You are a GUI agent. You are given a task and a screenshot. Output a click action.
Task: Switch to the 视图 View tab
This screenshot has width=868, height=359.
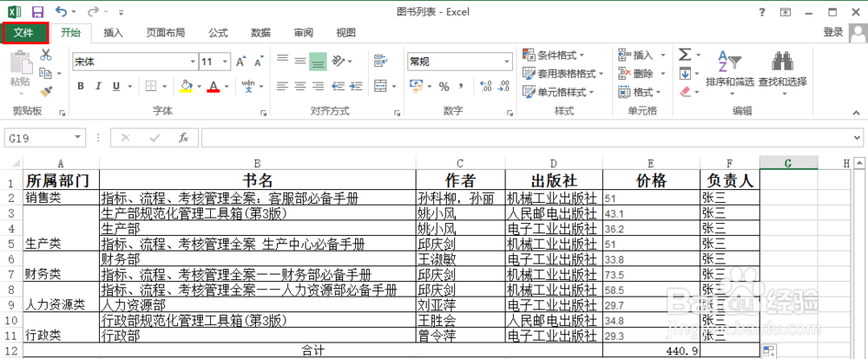[346, 33]
